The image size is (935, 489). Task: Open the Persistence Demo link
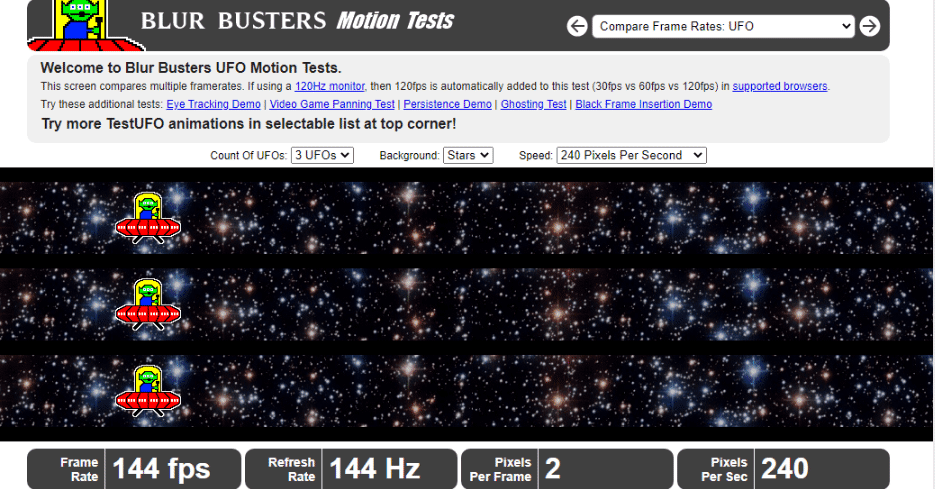(x=447, y=104)
